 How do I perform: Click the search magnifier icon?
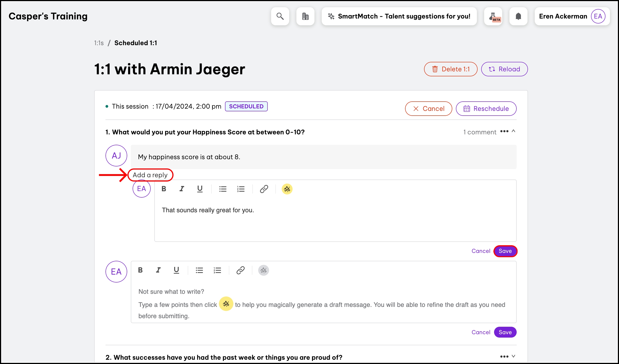280,16
